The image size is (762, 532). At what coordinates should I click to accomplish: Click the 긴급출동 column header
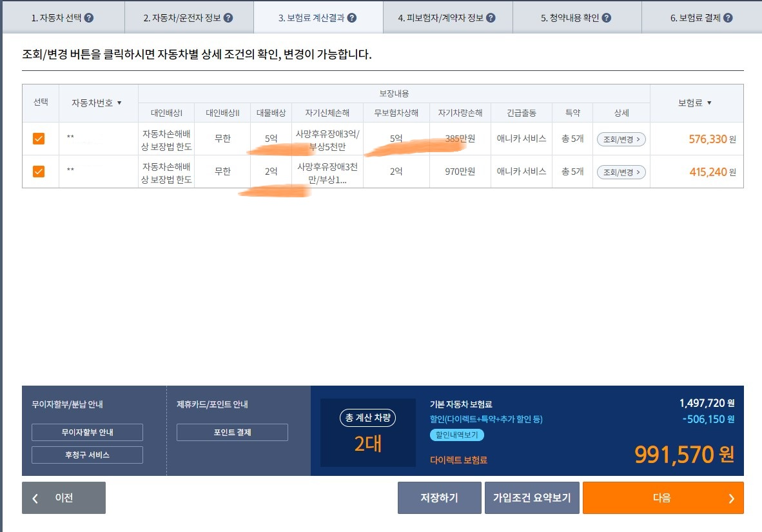pos(522,113)
